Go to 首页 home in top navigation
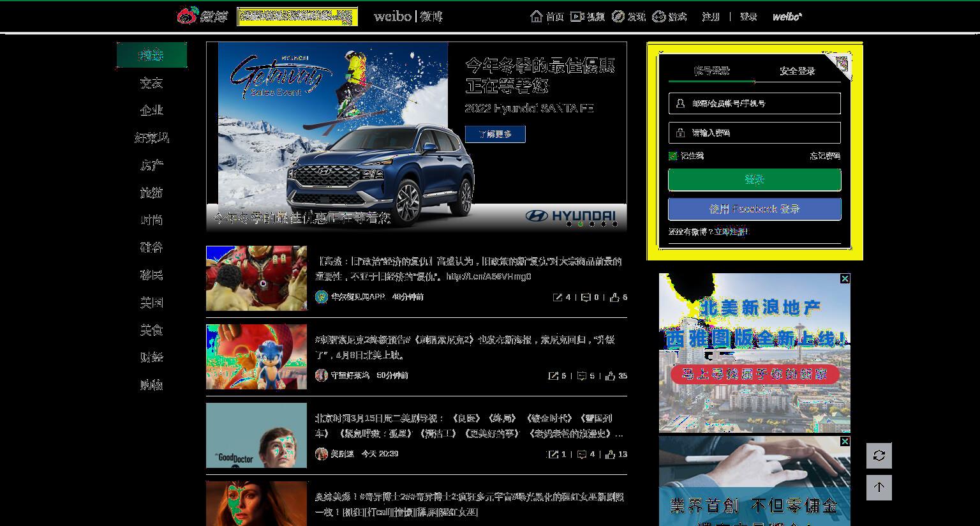This screenshot has width=980, height=526. (547, 17)
